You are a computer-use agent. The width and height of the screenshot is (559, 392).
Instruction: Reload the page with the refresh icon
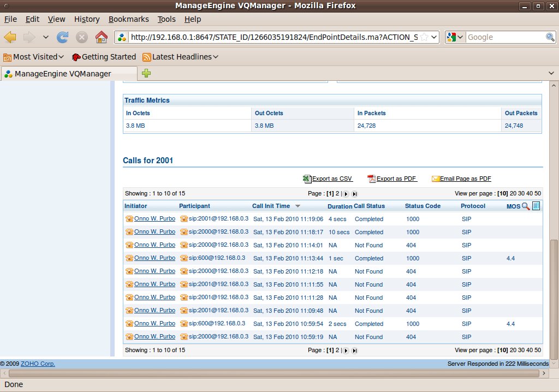tap(63, 37)
